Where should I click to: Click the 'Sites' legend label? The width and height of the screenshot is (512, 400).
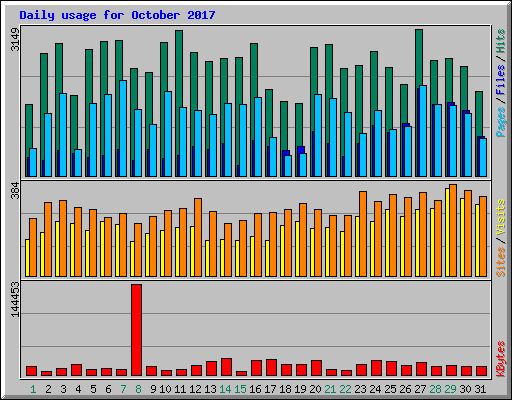pos(500,262)
